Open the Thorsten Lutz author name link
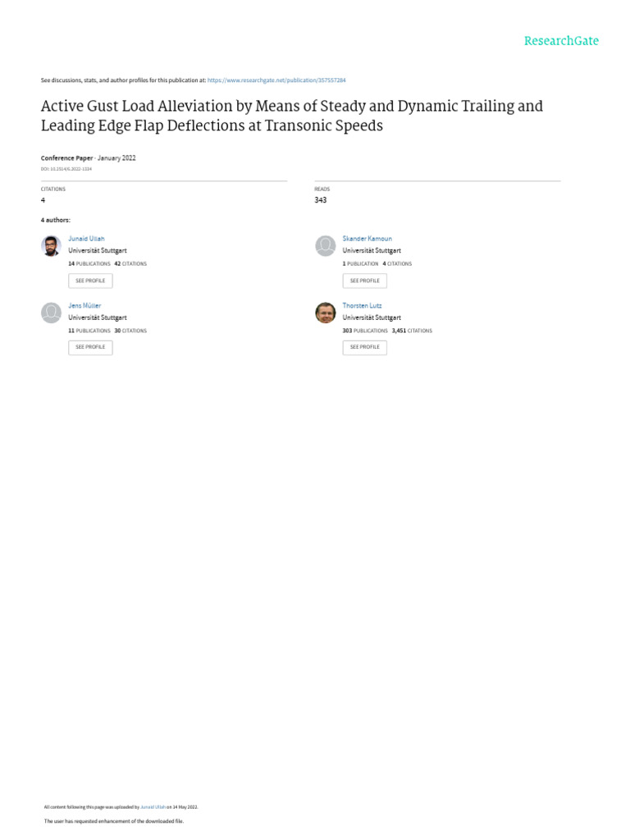Image resolution: width=630 pixels, height=840 pixels. point(362,305)
